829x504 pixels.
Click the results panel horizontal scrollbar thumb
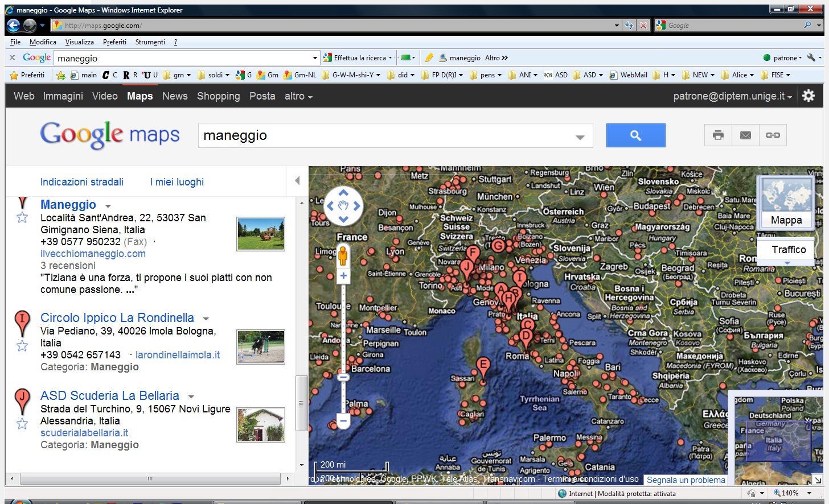click(x=150, y=478)
